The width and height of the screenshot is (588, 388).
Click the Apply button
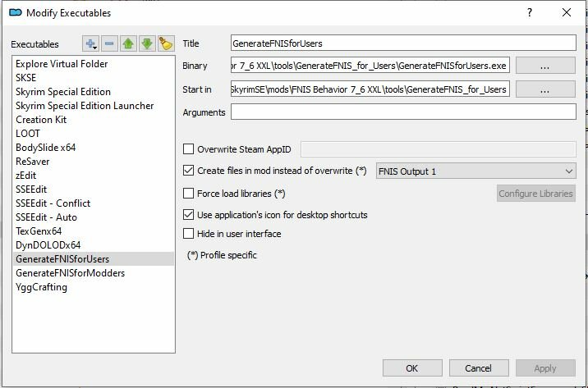[x=545, y=368]
